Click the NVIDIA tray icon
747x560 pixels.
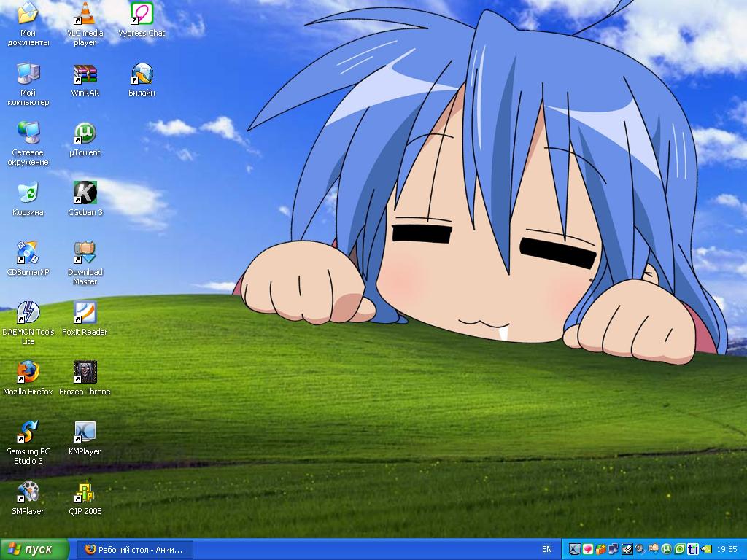[x=705, y=549]
